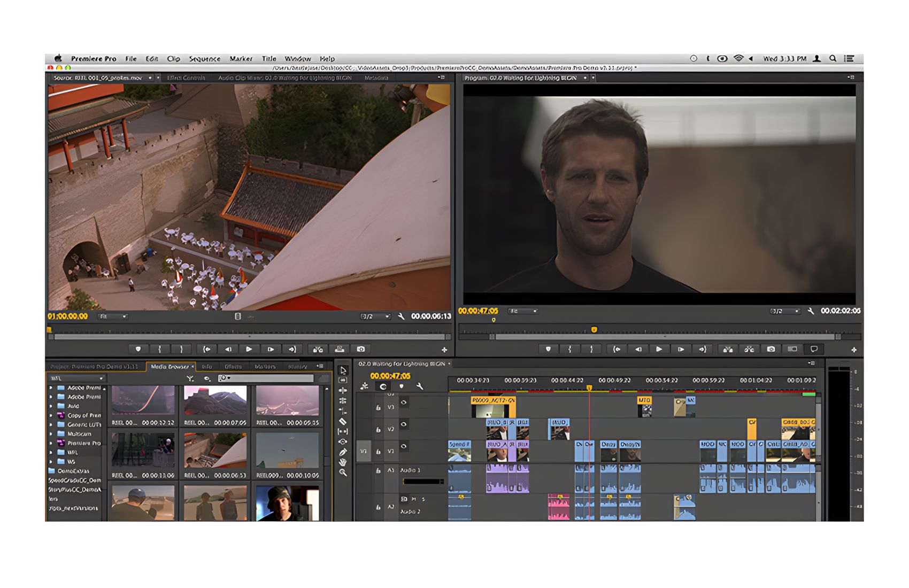Open Media Browser drive dropdown
This screenshot has height=588, width=909.
(x=78, y=378)
